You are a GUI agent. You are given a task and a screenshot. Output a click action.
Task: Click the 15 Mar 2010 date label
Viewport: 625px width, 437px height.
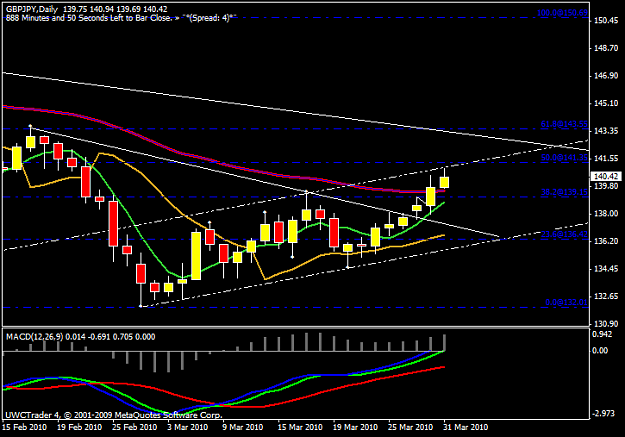(300, 427)
